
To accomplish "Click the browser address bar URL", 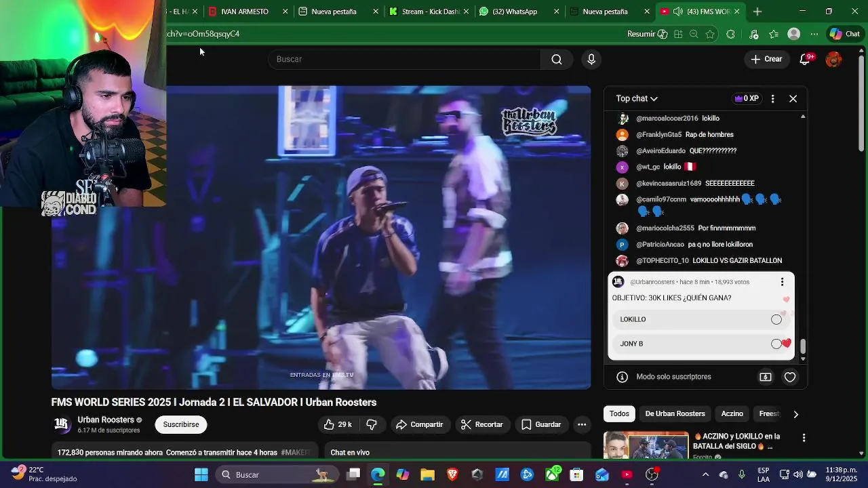I will [x=203, y=34].
